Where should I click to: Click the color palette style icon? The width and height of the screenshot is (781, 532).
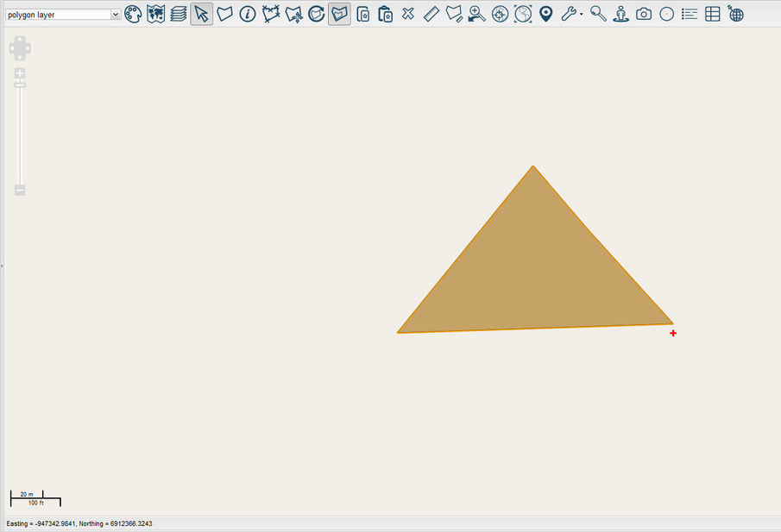click(x=133, y=14)
